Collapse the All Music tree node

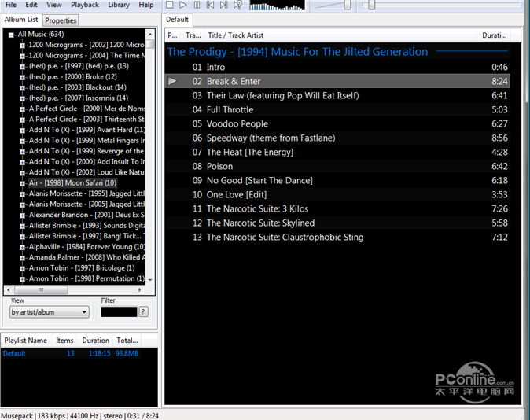tap(11, 35)
